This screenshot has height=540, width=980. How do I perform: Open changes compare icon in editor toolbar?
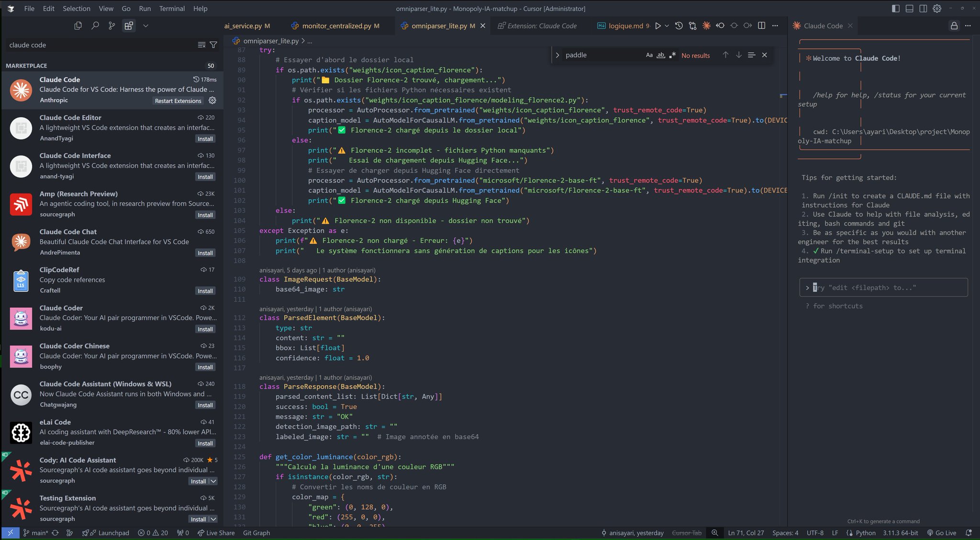pyautogui.click(x=692, y=26)
